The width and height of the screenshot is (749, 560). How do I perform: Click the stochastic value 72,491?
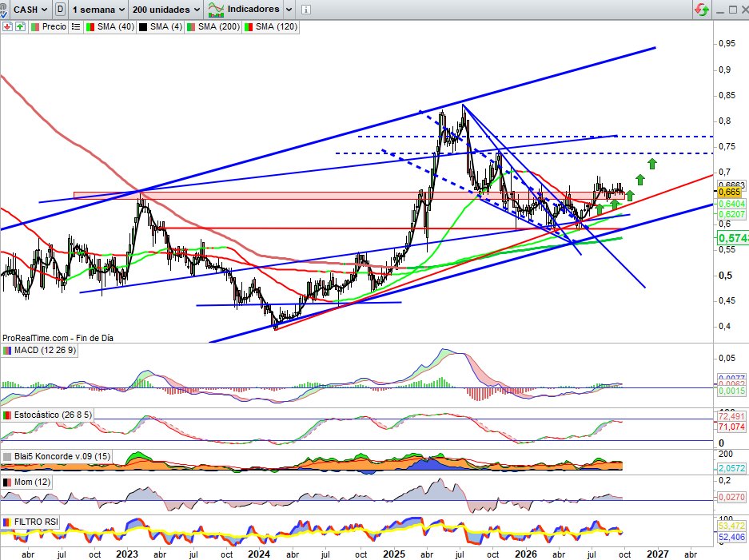click(731, 416)
